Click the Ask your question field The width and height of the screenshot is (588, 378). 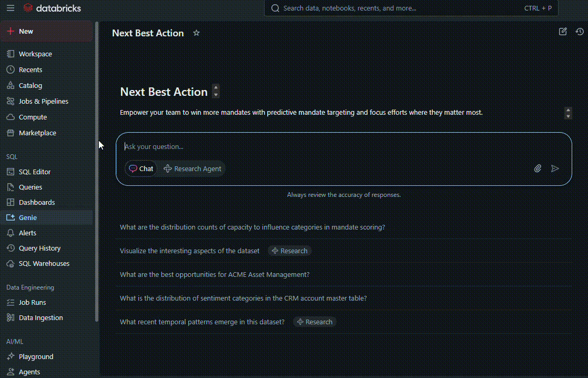point(326,146)
